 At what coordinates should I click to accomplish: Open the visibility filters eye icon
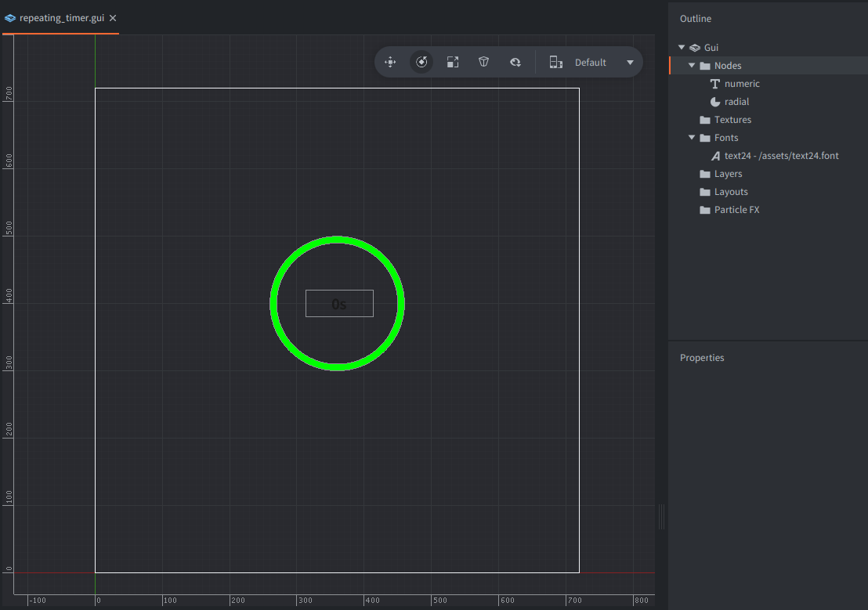(515, 63)
